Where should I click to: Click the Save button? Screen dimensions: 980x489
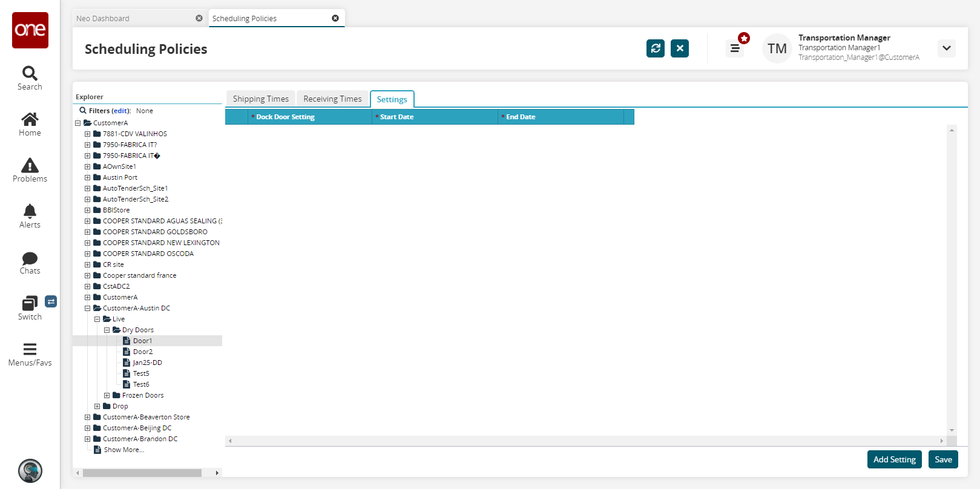(943, 459)
